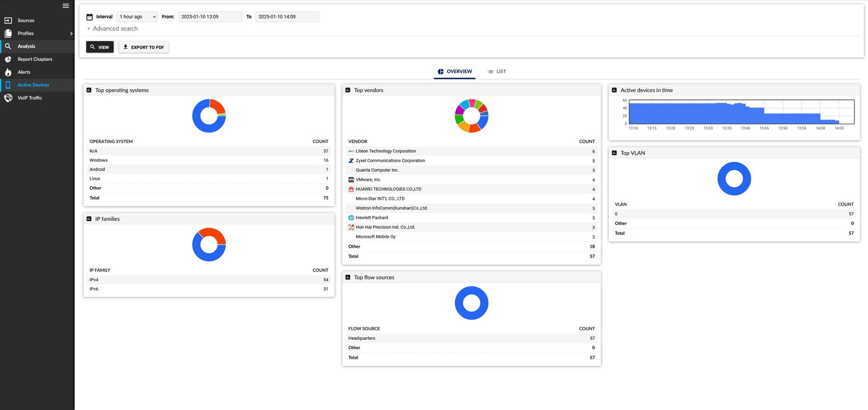The height and width of the screenshot is (410, 868).
Task: Click the VMware vendor logo
Action: pyautogui.click(x=351, y=180)
